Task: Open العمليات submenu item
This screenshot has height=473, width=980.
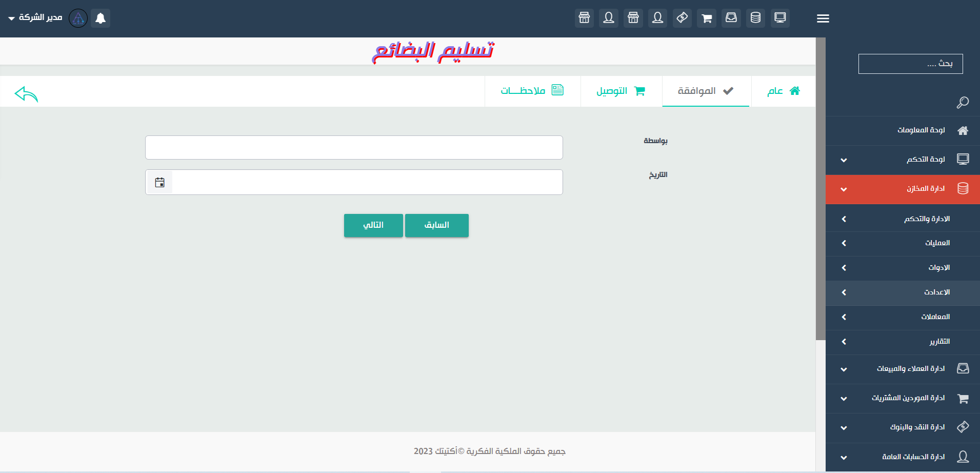Action: (903, 243)
